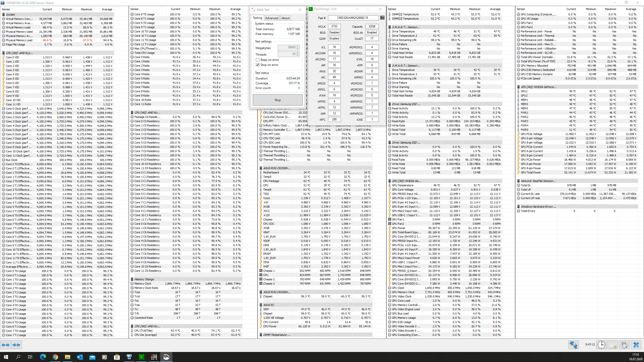Click the ZenTimings screenshot camera icon

[382, 18]
